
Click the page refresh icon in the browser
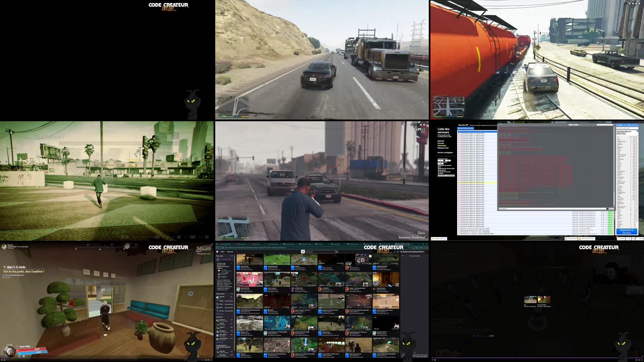pos(223,248)
